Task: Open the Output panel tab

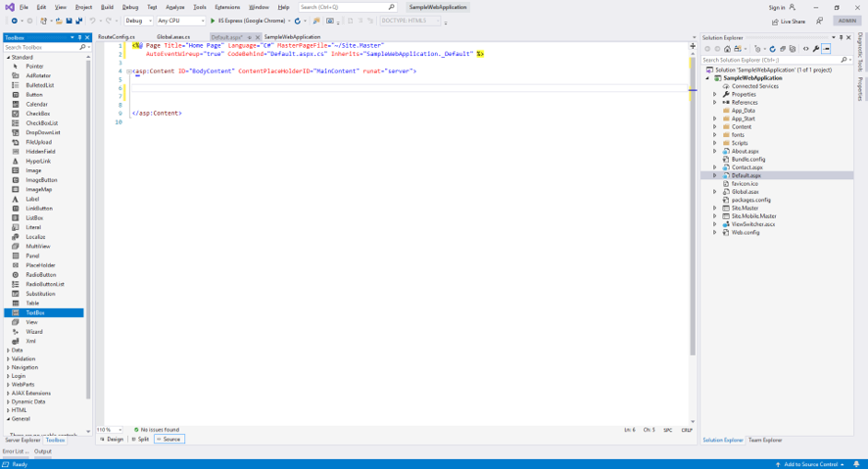Action: click(x=43, y=451)
